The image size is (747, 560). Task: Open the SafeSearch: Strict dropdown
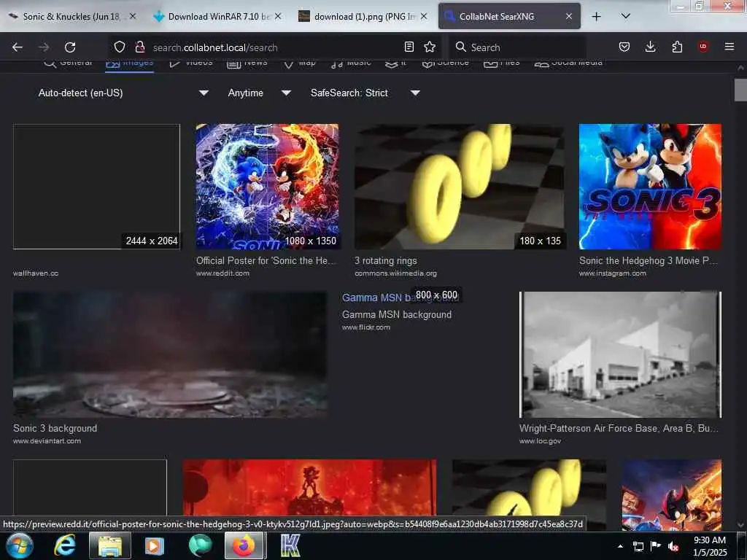365,93
